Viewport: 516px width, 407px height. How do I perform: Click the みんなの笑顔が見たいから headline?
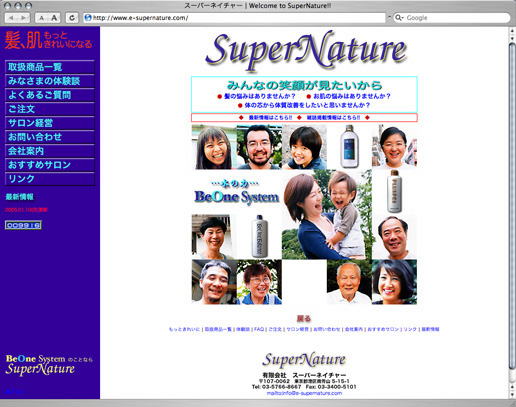click(x=304, y=85)
